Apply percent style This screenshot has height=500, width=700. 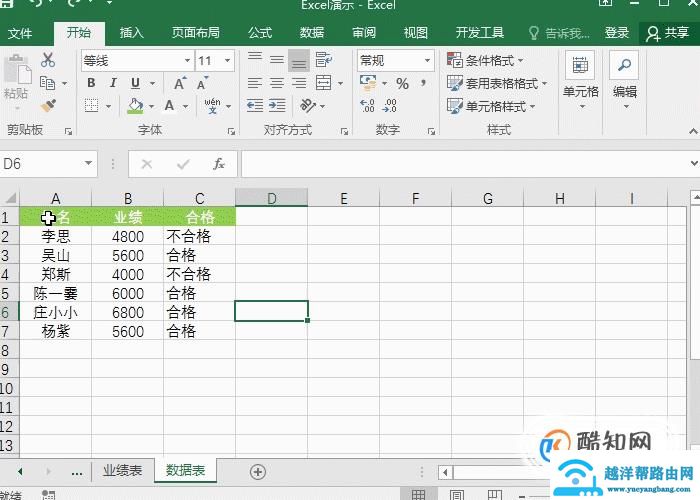[402, 83]
